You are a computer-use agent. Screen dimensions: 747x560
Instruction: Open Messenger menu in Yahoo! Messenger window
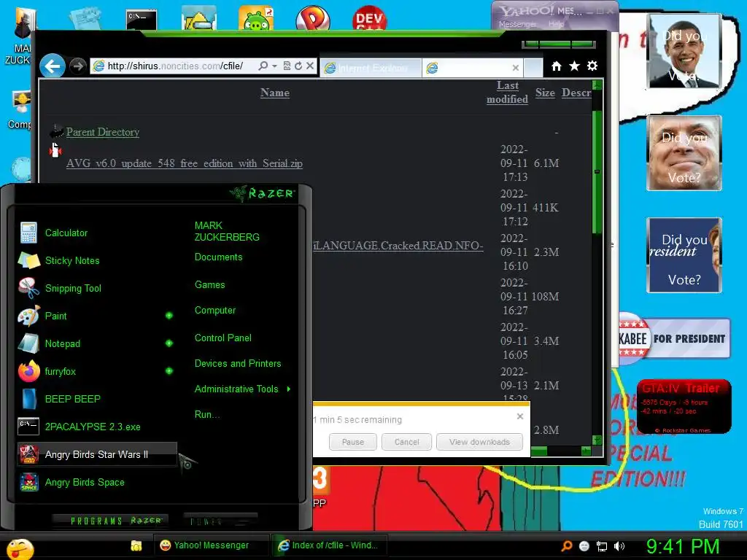pyautogui.click(x=517, y=24)
